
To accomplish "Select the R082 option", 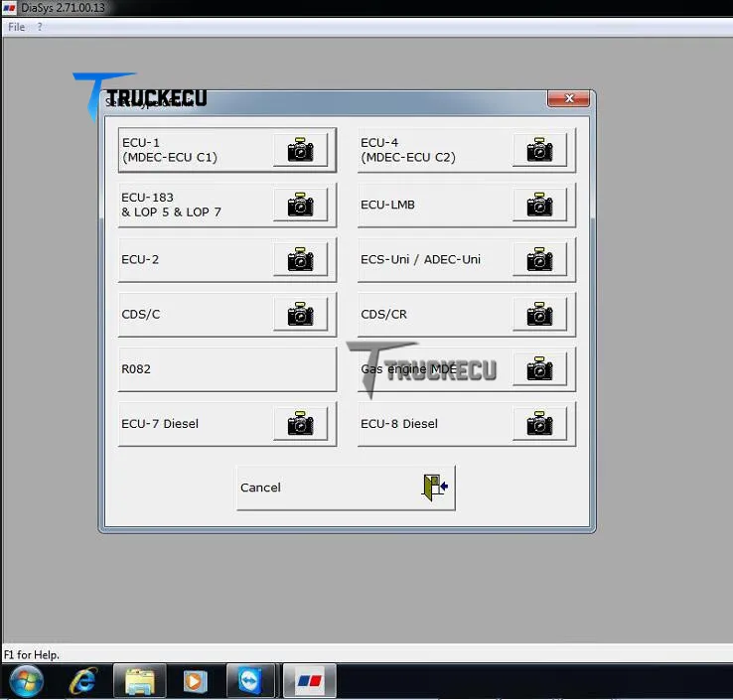I will (227, 368).
